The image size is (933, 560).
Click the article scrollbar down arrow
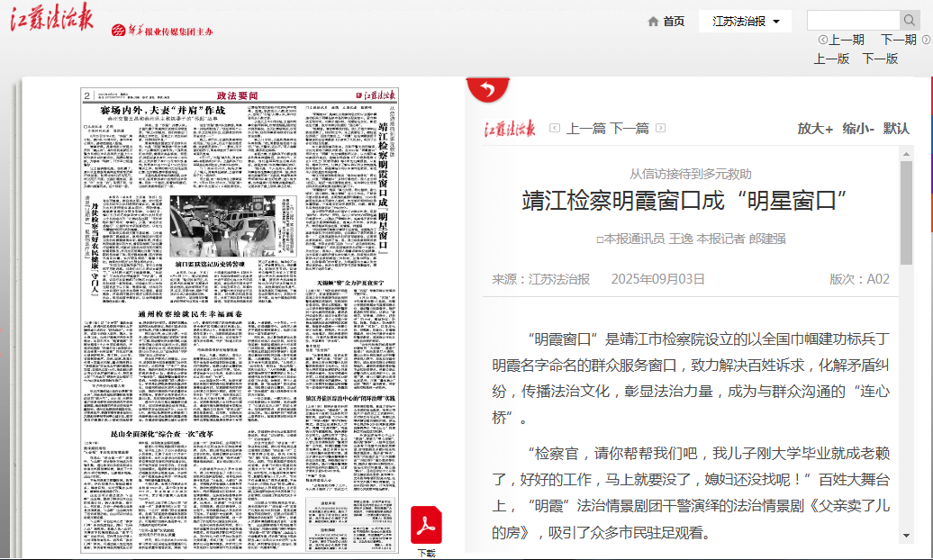[906, 536]
